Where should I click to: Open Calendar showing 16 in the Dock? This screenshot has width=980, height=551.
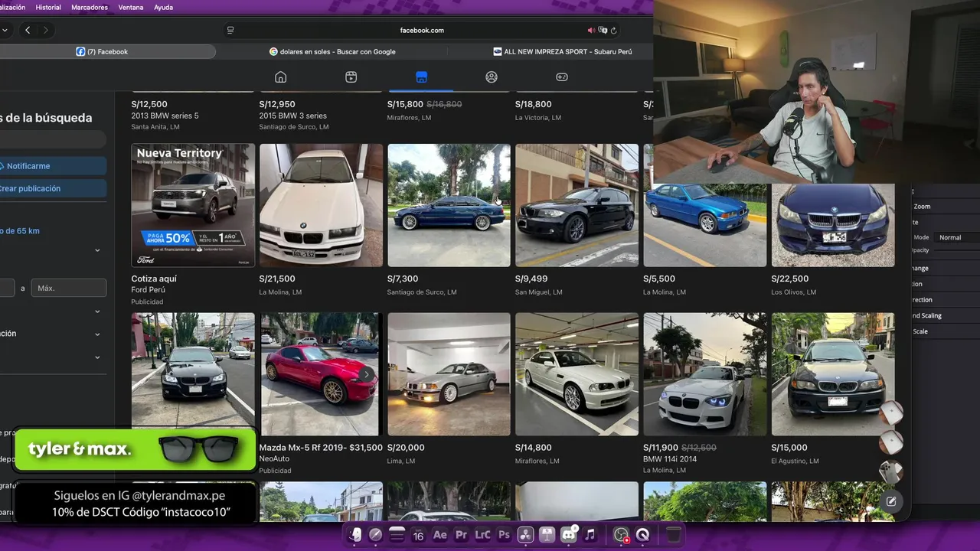[419, 535]
